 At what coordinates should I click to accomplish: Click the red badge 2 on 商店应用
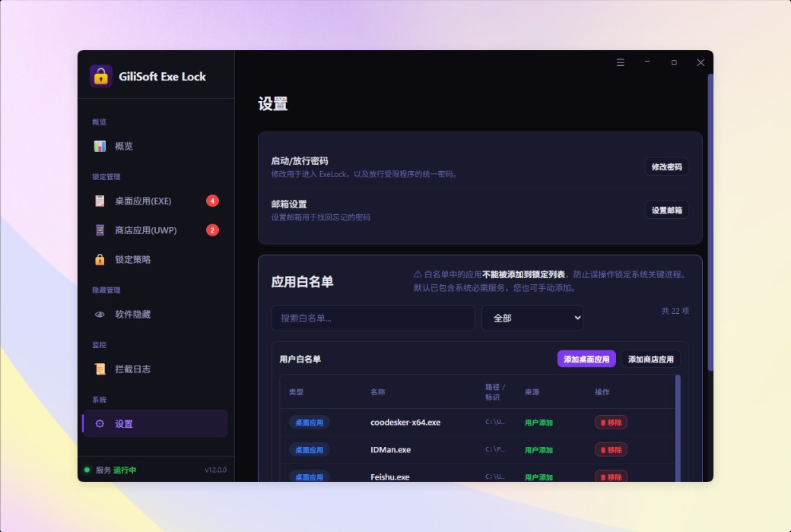coord(212,230)
